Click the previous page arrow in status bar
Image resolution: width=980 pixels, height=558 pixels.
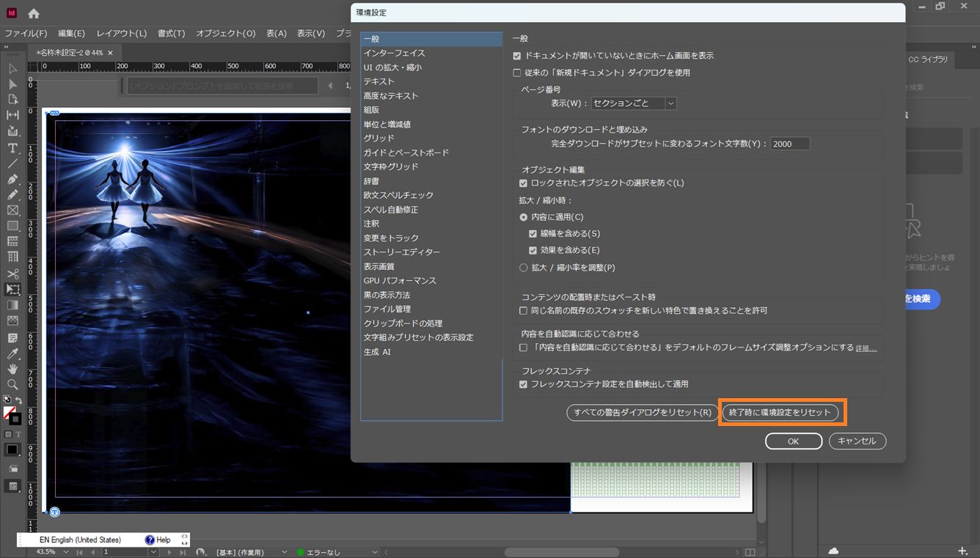coord(95,551)
